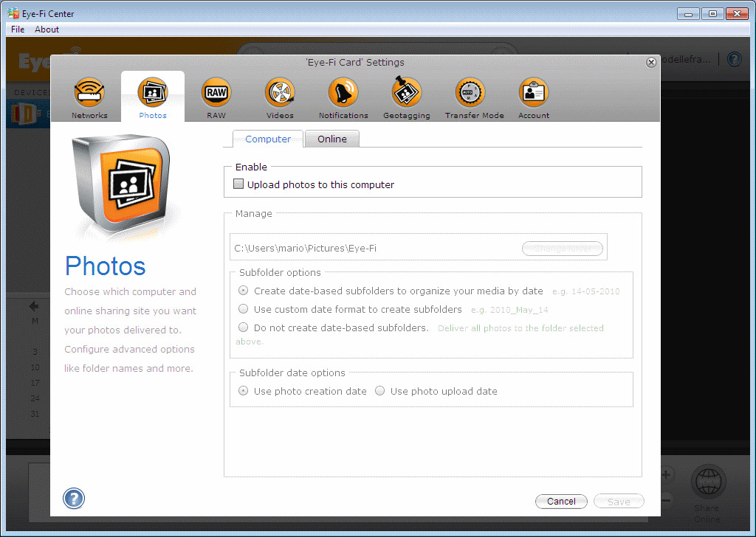Click the Share Online globe icon

click(708, 482)
